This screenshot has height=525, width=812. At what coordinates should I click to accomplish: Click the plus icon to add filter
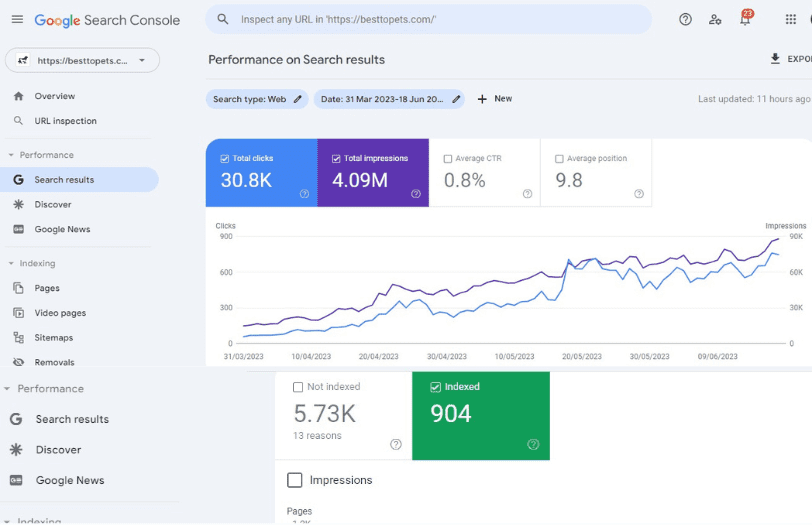[482, 99]
